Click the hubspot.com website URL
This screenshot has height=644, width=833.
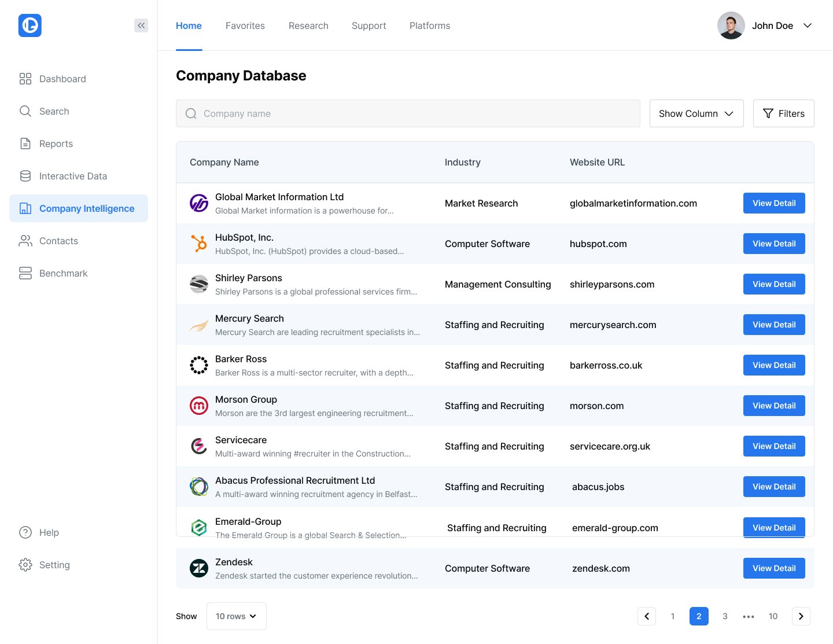pyautogui.click(x=598, y=244)
